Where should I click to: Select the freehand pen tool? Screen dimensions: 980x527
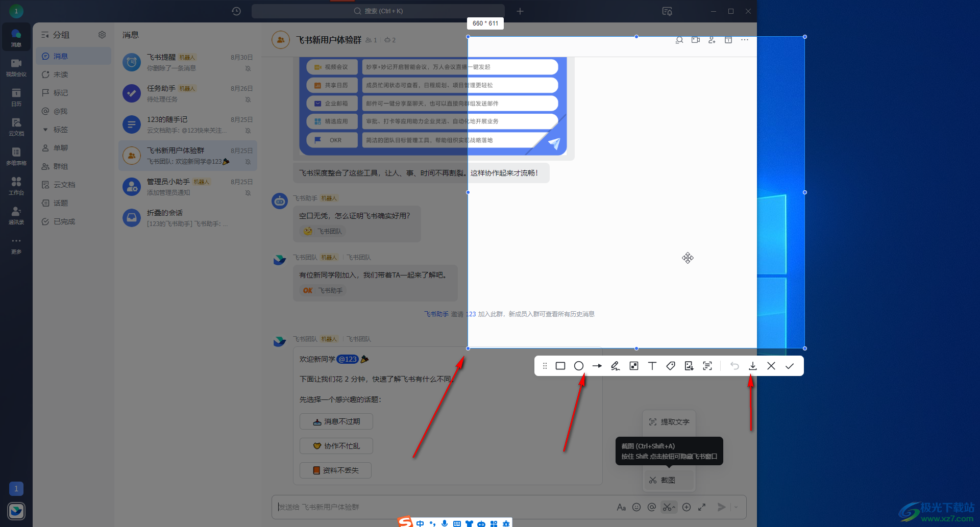pos(616,366)
